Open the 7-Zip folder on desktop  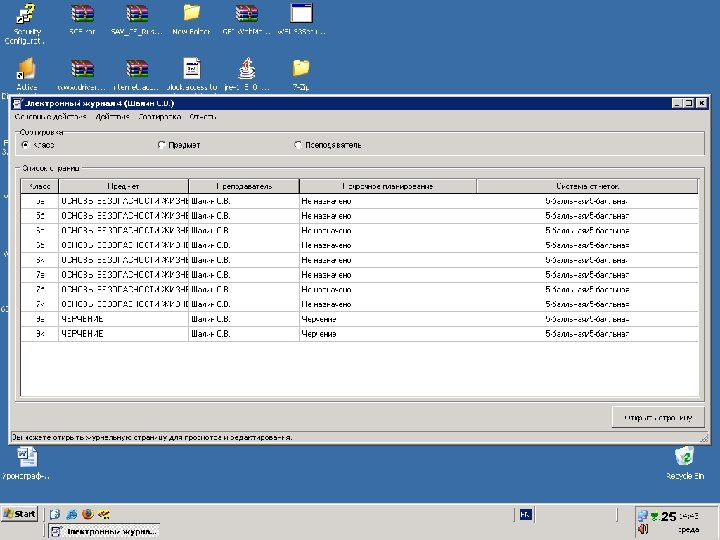click(x=301, y=73)
